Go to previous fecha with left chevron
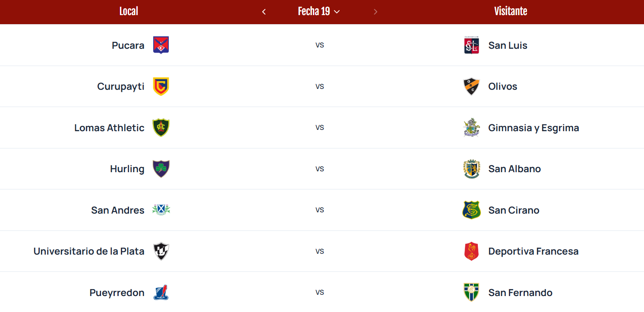Viewport: 644px width, 312px height. pos(264,12)
